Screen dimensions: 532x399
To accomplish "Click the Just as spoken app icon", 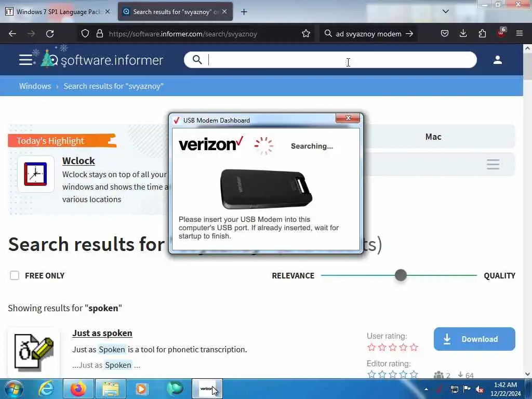I will pos(34,352).
